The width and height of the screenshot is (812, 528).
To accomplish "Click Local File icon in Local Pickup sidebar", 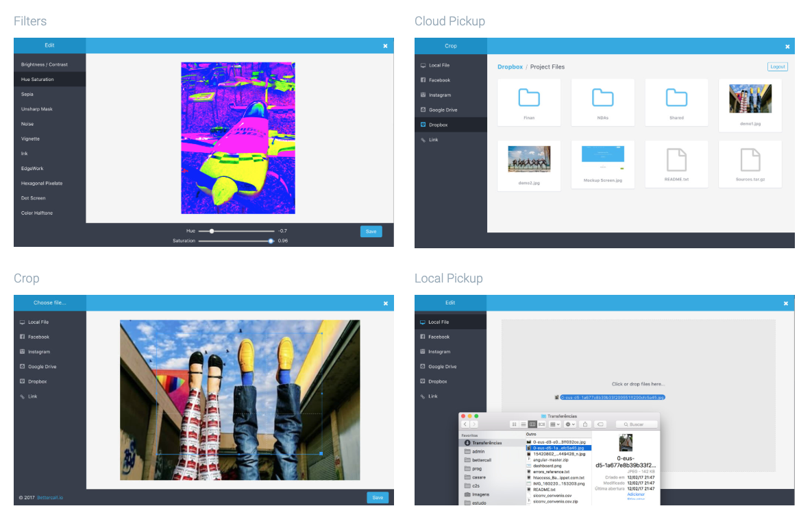I will coord(423,322).
